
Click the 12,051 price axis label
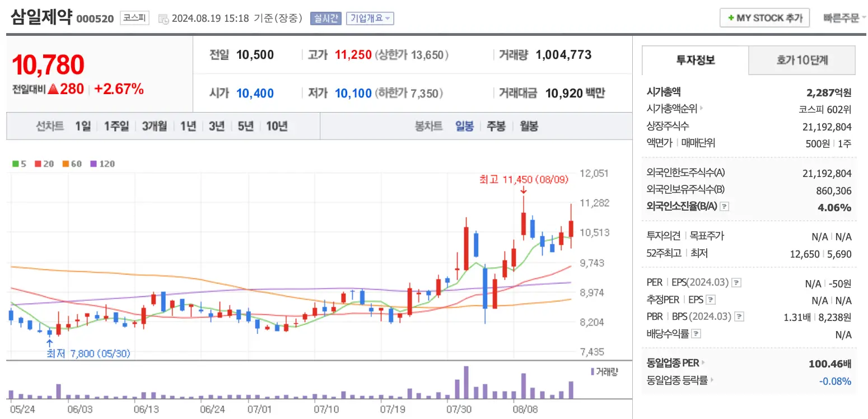tap(594, 174)
